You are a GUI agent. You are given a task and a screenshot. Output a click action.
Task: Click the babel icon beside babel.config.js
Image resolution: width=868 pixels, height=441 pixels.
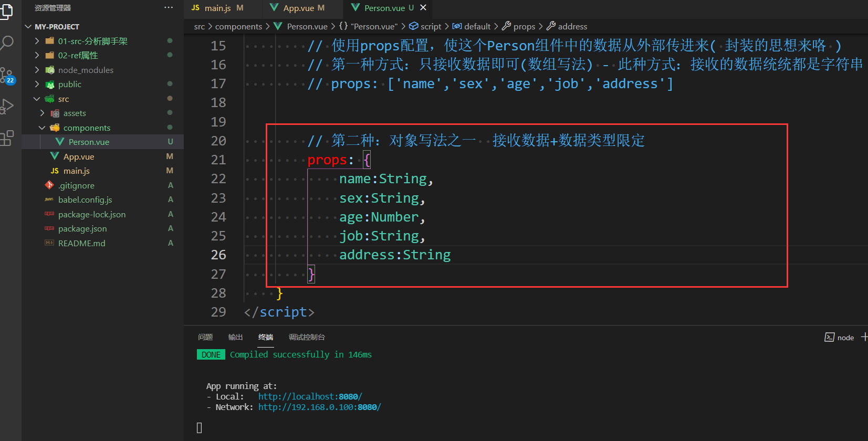[x=49, y=199]
